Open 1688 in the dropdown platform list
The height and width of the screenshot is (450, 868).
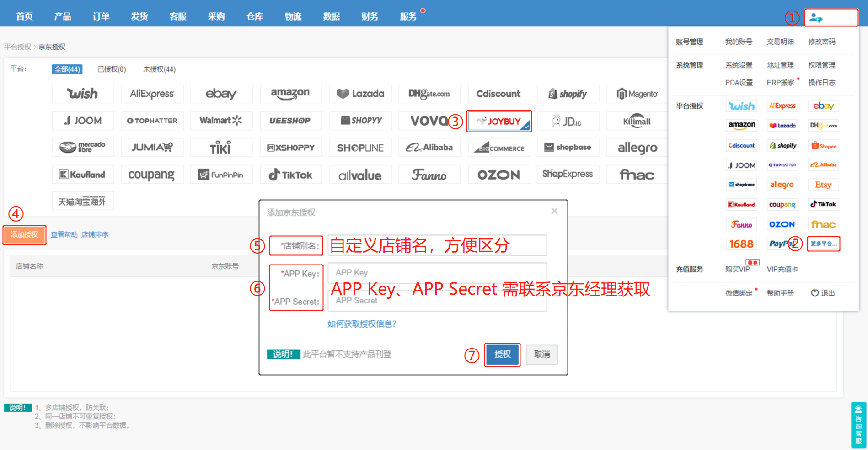click(x=741, y=244)
